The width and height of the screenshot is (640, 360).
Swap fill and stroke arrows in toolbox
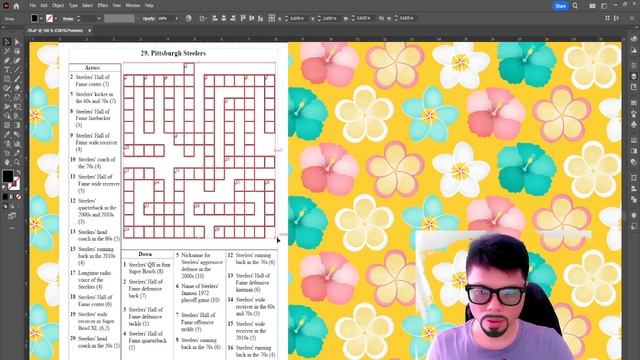(18, 172)
